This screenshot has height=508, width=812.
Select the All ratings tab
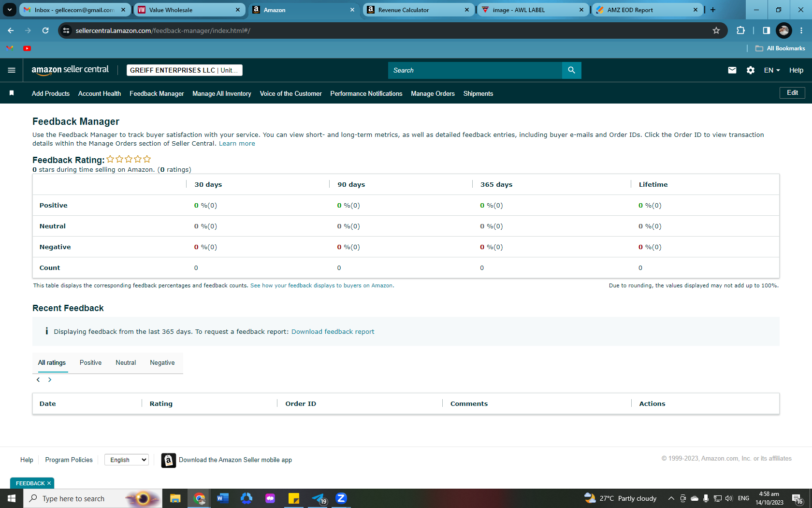pyautogui.click(x=52, y=363)
